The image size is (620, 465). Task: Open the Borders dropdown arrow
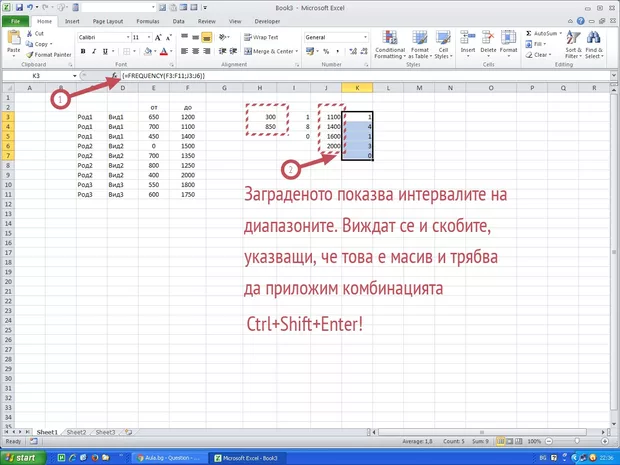tap(134, 51)
